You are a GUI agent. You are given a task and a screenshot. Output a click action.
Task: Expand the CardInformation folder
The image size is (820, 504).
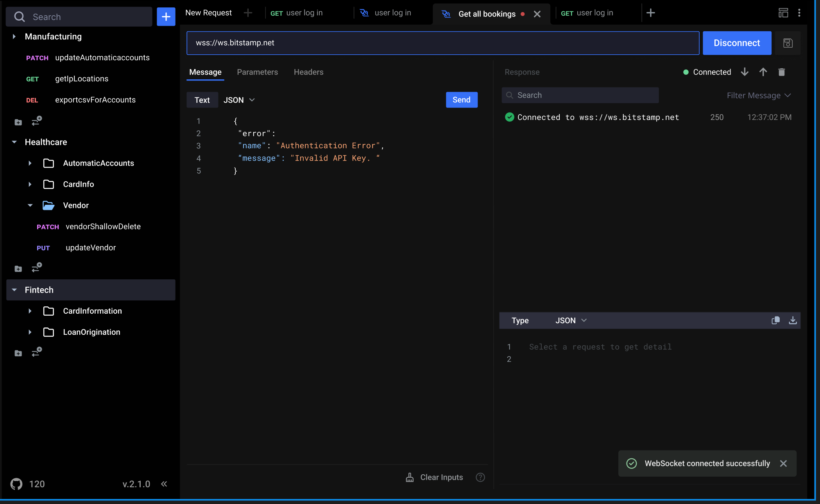click(30, 311)
